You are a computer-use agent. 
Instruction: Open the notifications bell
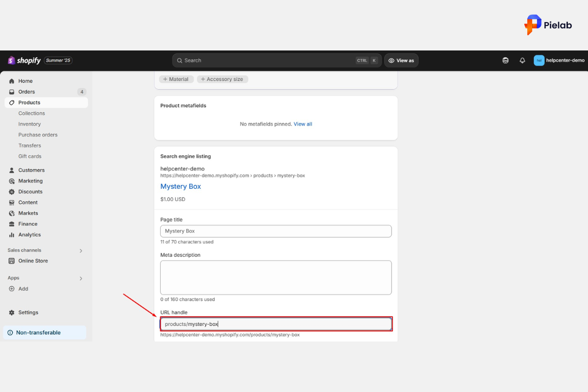click(x=522, y=60)
